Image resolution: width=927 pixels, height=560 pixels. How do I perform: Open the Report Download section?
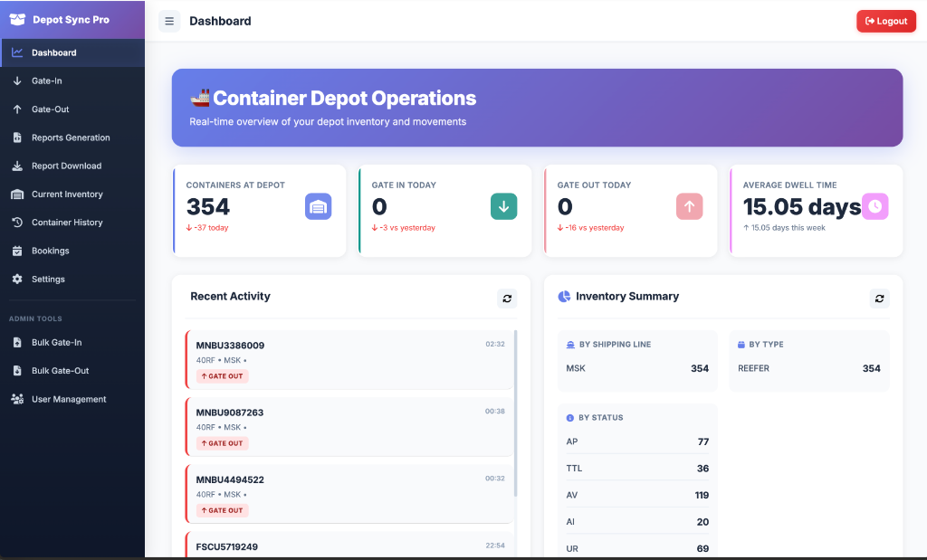click(x=18, y=166)
